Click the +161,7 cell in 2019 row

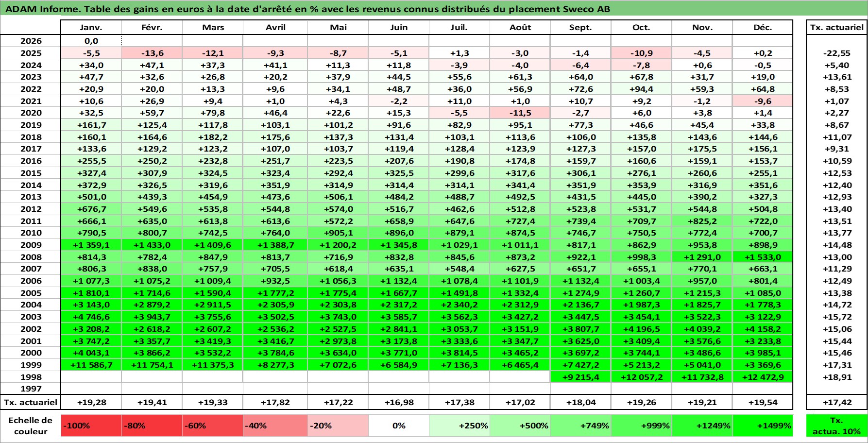pyautogui.click(x=91, y=125)
